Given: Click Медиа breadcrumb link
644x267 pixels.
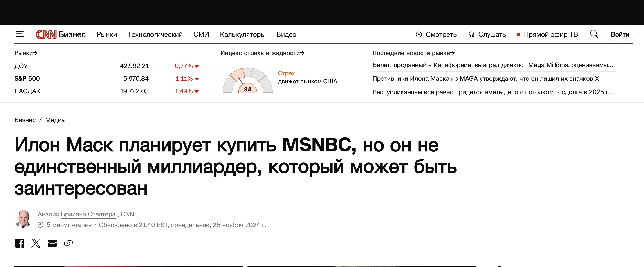Looking at the screenshot, I should (55, 120).
